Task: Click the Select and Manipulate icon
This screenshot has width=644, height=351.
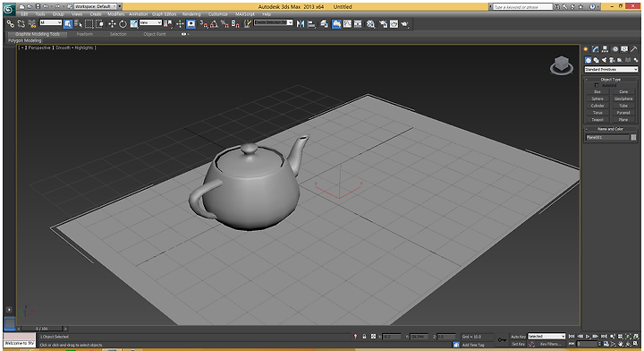Action: pos(180,24)
